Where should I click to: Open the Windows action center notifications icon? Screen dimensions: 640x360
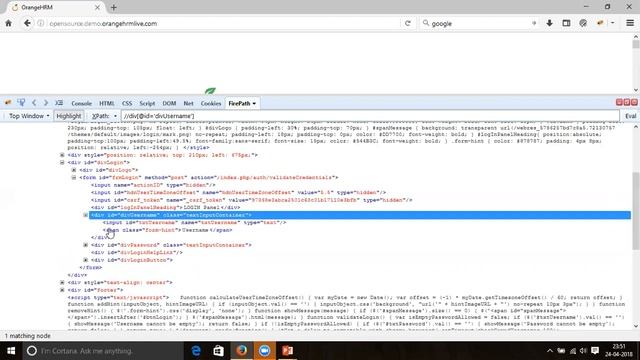(595, 351)
